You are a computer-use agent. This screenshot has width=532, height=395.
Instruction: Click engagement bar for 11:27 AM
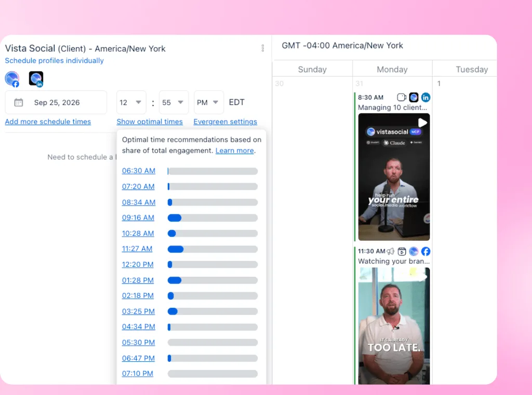212,249
